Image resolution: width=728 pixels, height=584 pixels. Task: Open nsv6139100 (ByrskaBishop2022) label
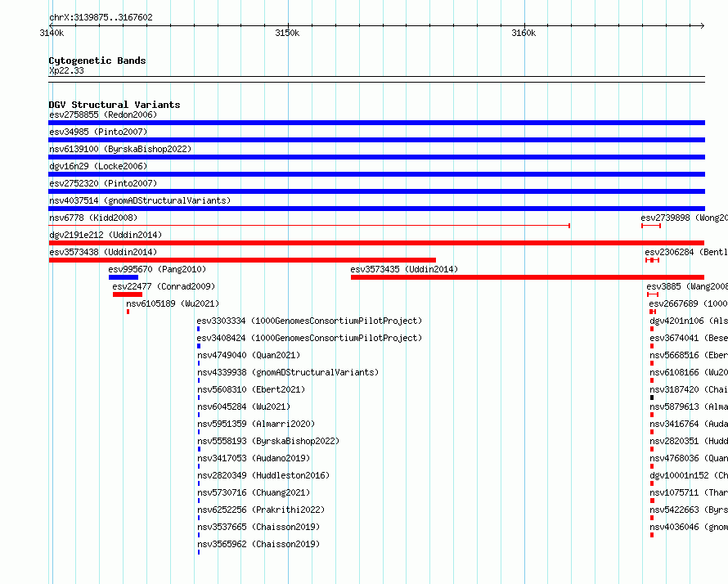click(120, 149)
